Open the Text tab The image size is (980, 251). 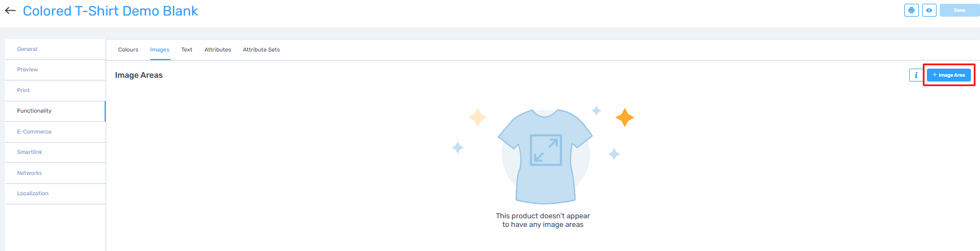click(187, 49)
